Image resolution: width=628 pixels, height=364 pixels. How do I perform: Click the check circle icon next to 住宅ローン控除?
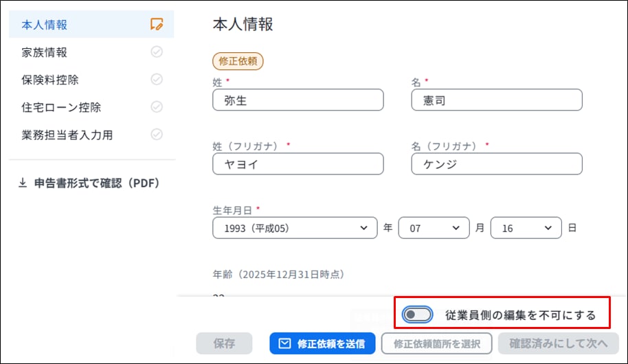click(157, 107)
